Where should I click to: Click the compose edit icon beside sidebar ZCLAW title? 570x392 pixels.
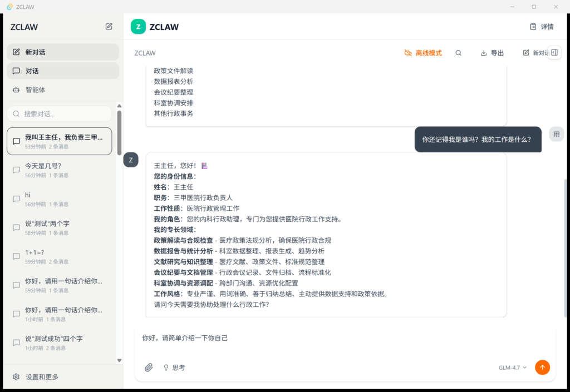point(109,26)
